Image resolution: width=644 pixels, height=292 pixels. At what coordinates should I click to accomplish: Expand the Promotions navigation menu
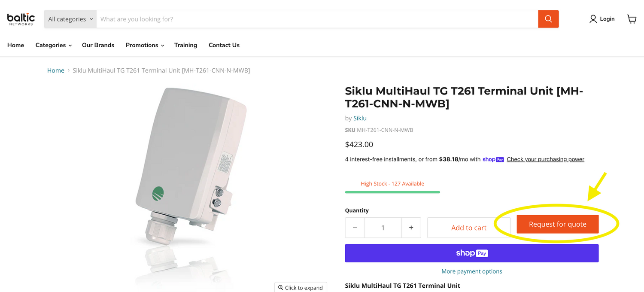tap(145, 45)
